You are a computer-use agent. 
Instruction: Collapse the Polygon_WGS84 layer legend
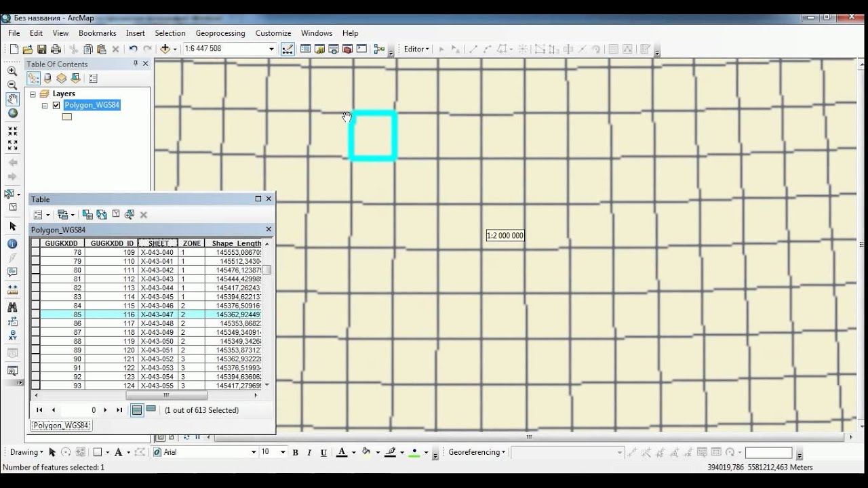pyautogui.click(x=45, y=105)
